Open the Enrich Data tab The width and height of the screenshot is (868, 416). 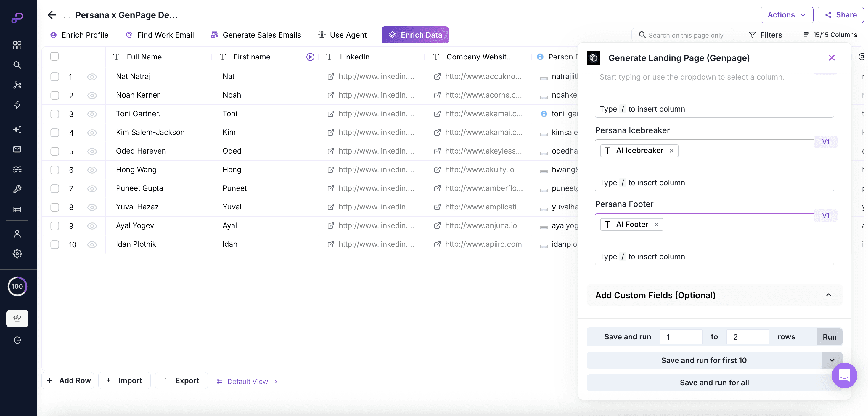[415, 35]
